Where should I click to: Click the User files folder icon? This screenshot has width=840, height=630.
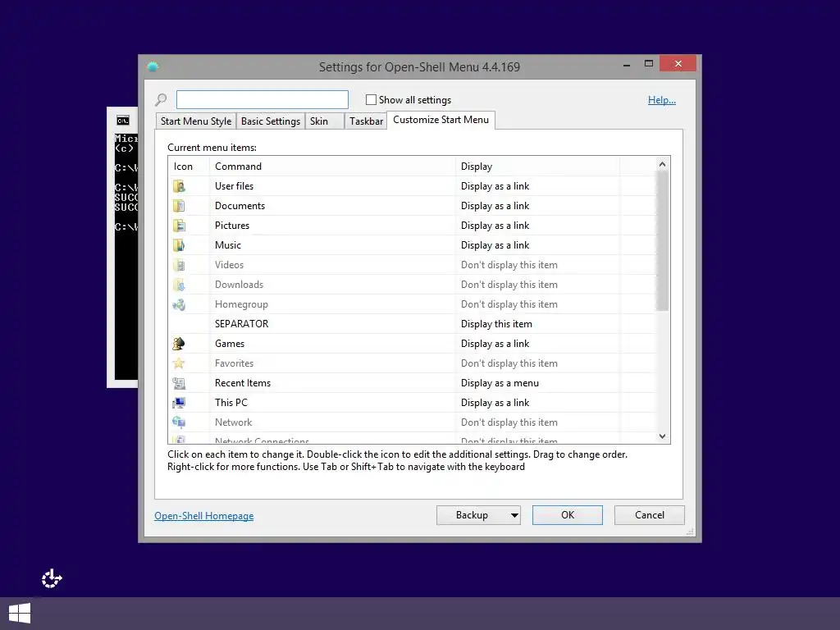coord(179,186)
